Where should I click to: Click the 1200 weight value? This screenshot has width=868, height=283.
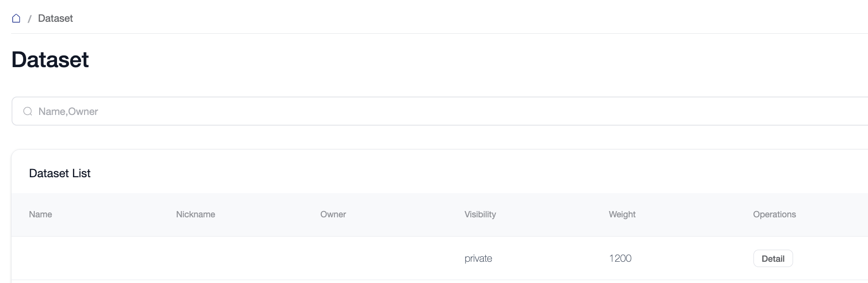pos(620,258)
